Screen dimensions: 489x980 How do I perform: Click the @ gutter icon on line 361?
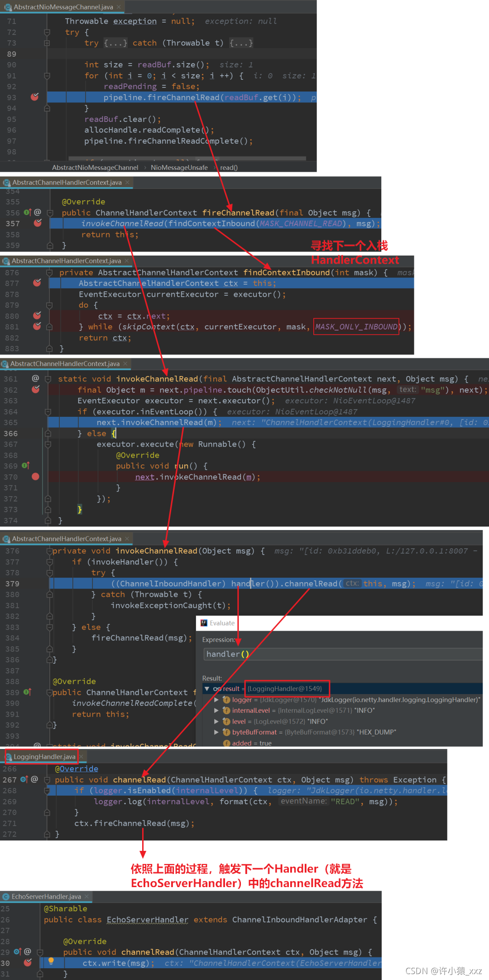tap(35, 378)
